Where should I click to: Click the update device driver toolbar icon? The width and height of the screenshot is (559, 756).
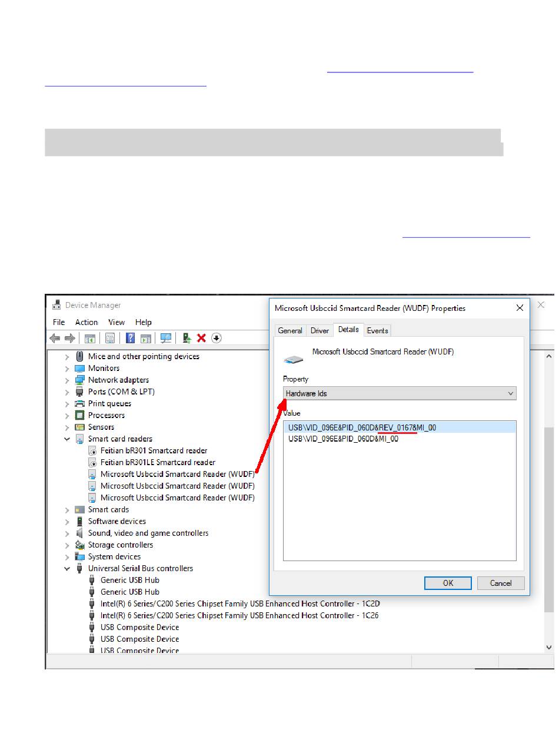point(187,338)
